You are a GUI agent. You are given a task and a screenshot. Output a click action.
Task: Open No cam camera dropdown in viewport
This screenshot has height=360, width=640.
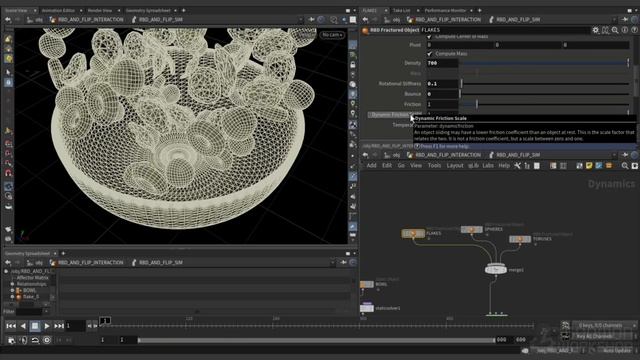tap(332, 35)
